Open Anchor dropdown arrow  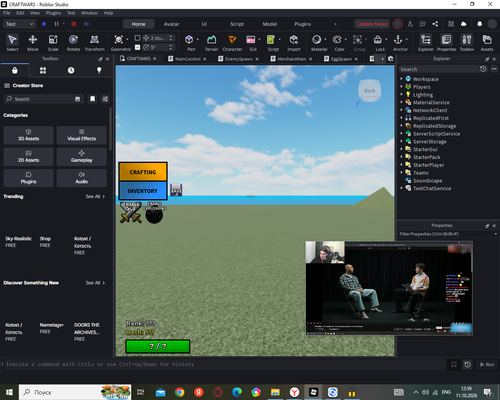407,39
